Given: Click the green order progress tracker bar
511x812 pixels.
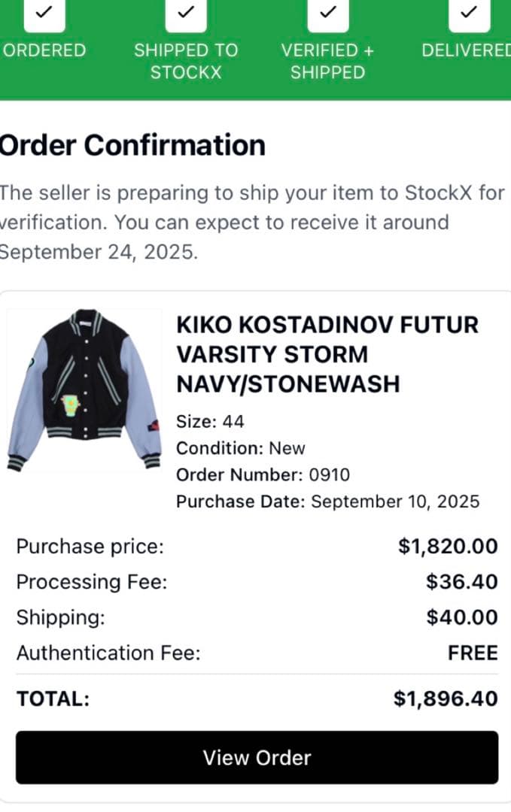Looking at the screenshot, I should (x=256, y=50).
